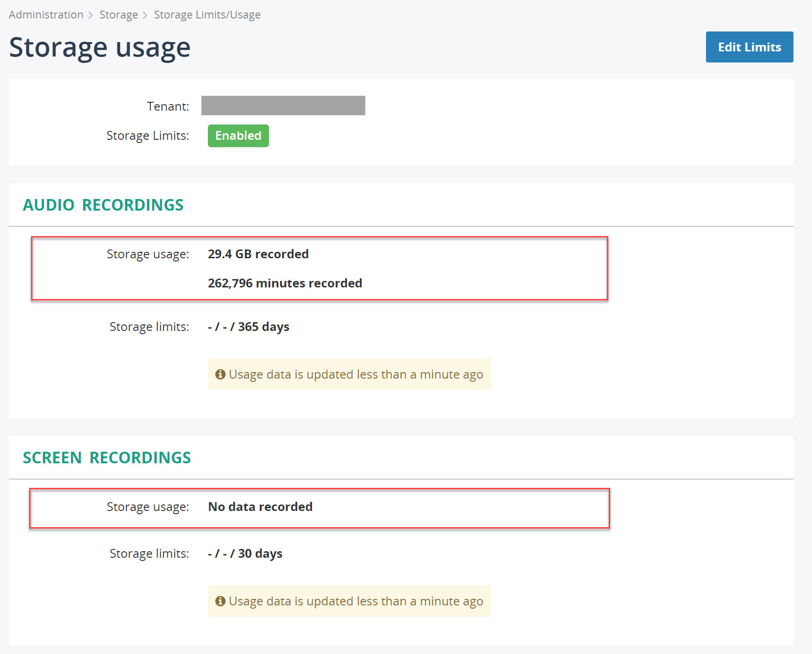Click 'Storage limits:' label under Screen Recordings
The width and height of the screenshot is (812, 654).
[149, 554]
